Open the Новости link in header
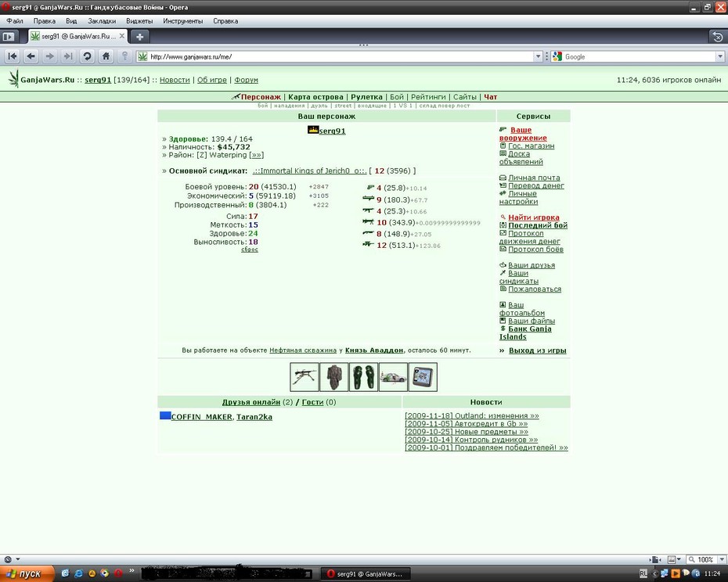728x582 pixels. [175, 80]
